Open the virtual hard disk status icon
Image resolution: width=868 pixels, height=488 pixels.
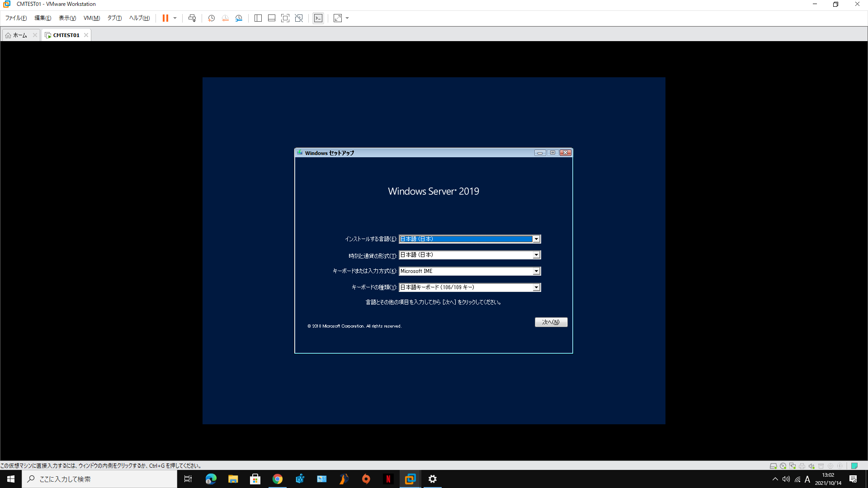pyautogui.click(x=773, y=466)
